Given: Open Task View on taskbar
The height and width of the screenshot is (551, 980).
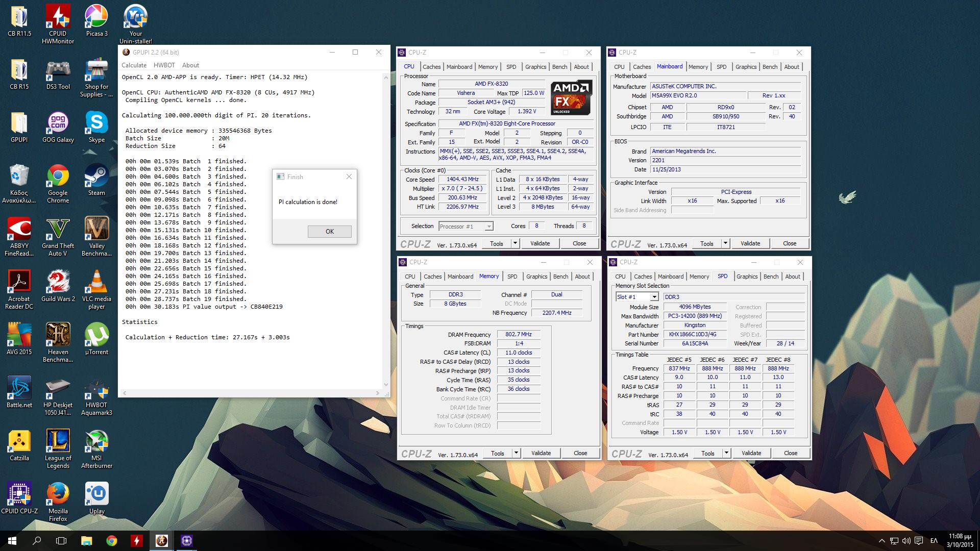Looking at the screenshot, I should coord(61,541).
